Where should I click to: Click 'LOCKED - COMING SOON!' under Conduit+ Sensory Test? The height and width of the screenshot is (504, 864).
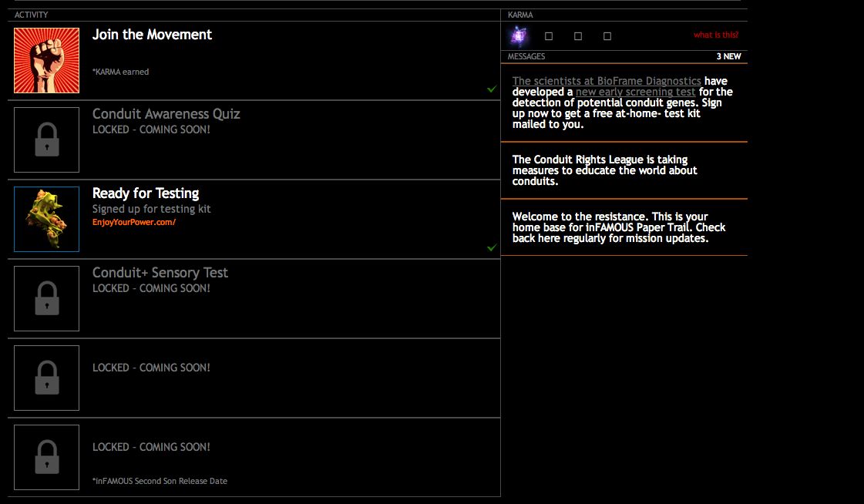[151, 288]
